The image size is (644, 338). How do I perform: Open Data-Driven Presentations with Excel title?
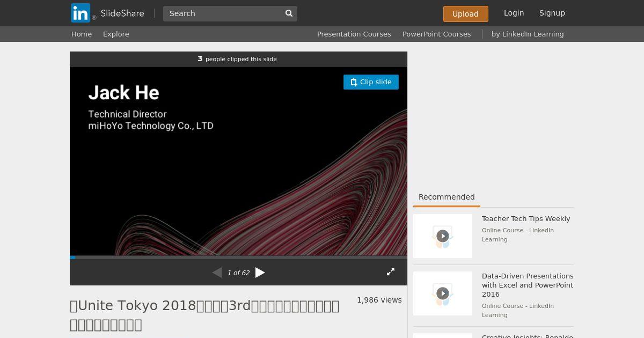coord(528,285)
